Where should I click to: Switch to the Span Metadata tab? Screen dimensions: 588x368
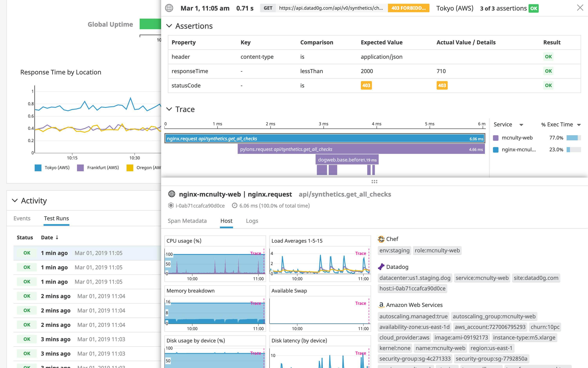click(187, 221)
